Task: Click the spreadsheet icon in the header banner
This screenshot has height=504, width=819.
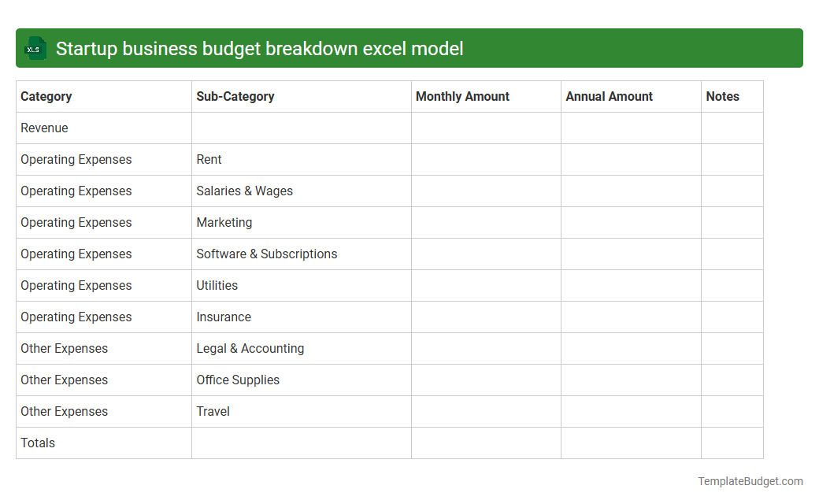Action: tap(35, 48)
